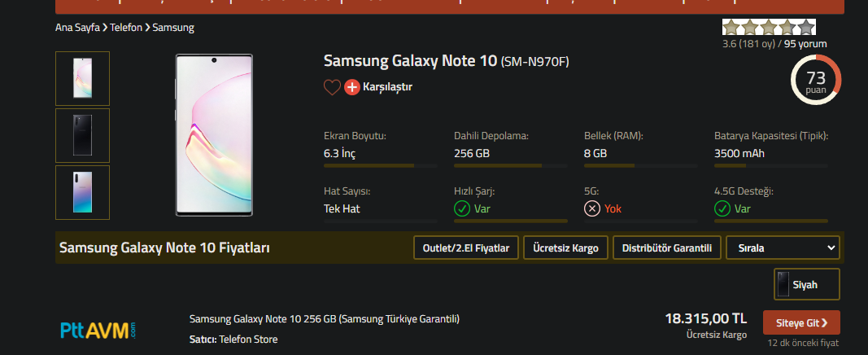The height and width of the screenshot is (355, 868).
Task: Open the 95 yorum reviews link
Action: 805,44
